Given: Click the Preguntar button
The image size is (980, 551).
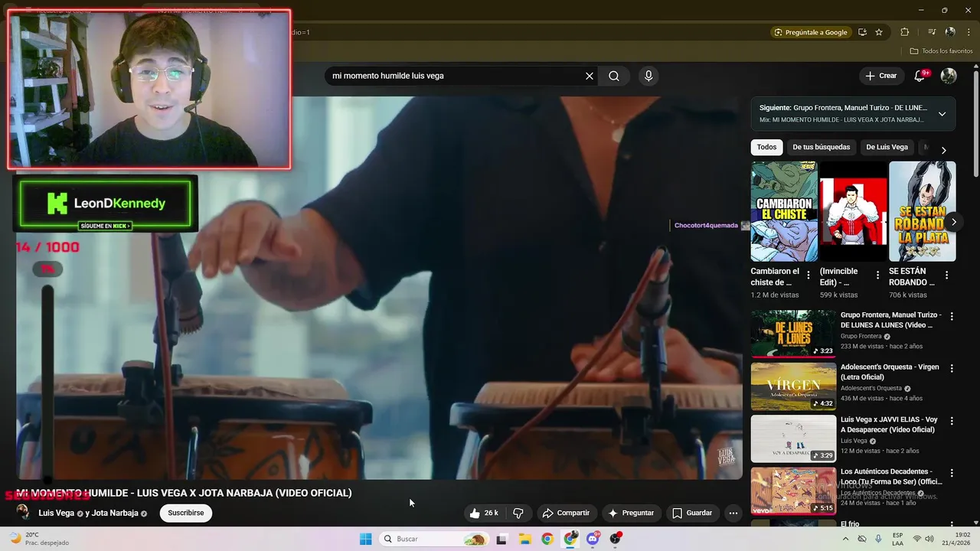Looking at the screenshot, I should click(631, 513).
